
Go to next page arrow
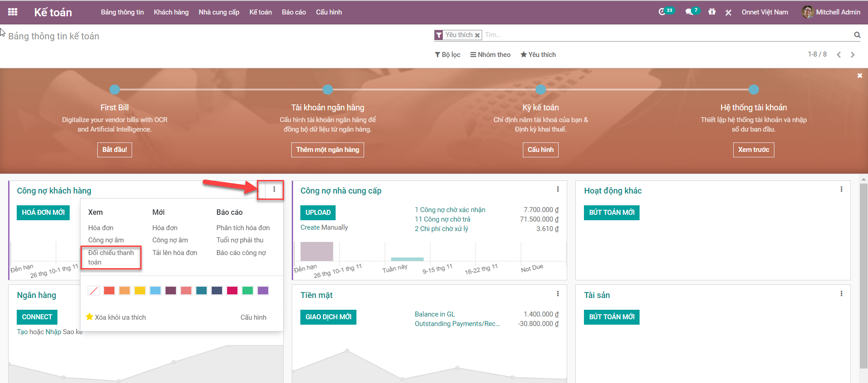(853, 55)
